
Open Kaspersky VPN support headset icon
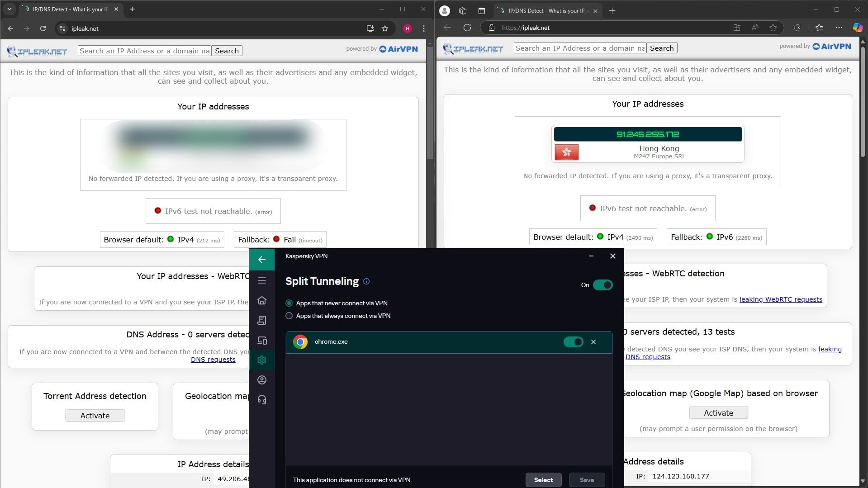click(x=261, y=399)
